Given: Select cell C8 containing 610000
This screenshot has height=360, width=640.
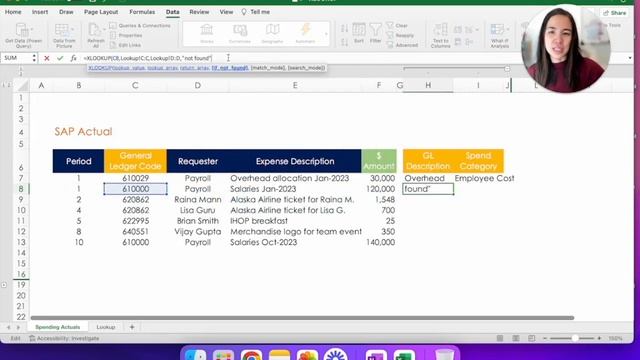Looking at the screenshot, I should coord(136,189).
